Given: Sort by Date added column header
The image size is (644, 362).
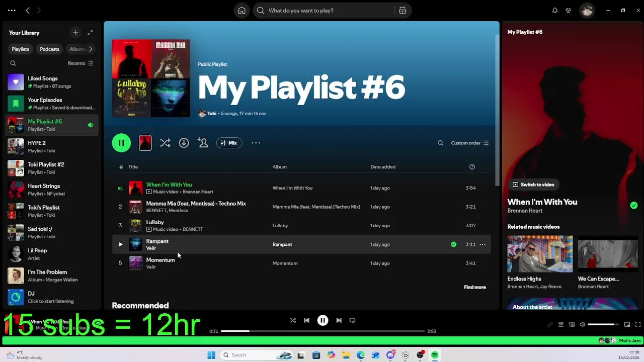Looking at the screenshot, I should 383,167.
